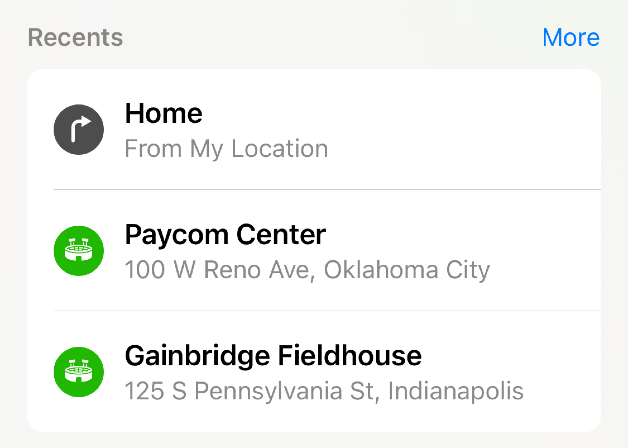628x448 pixels.
Task: Click the 125 S Pennsylvania St address line
Action: [324, 391]
